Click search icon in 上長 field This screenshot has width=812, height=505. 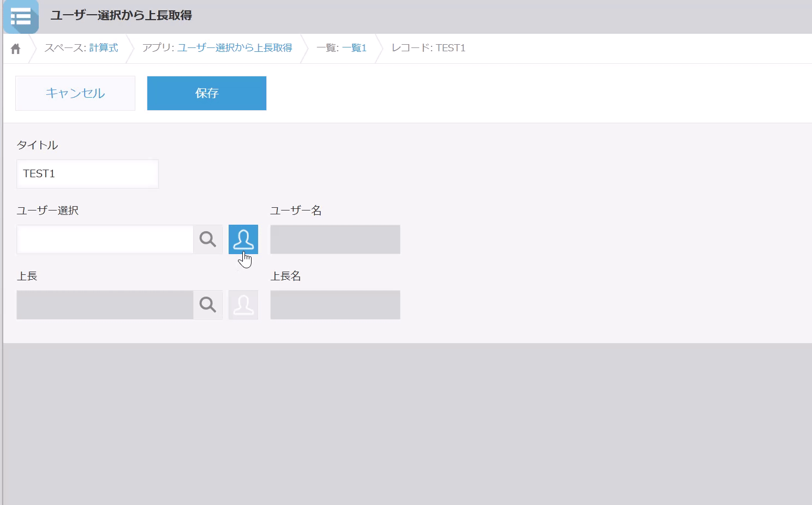(207, 305)
